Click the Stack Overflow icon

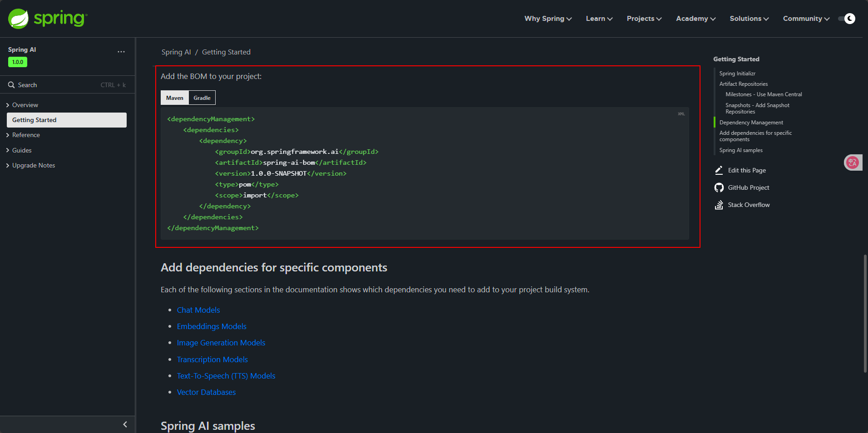pyautogui.click(x=719, y=205)
